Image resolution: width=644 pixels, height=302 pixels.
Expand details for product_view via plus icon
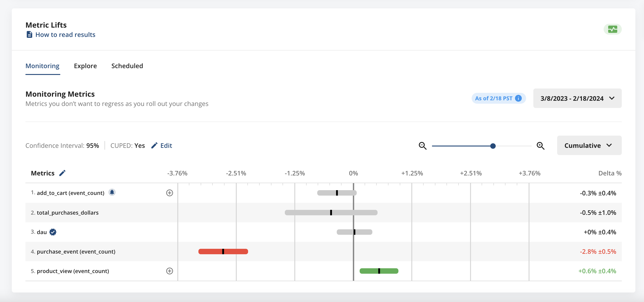169,271
